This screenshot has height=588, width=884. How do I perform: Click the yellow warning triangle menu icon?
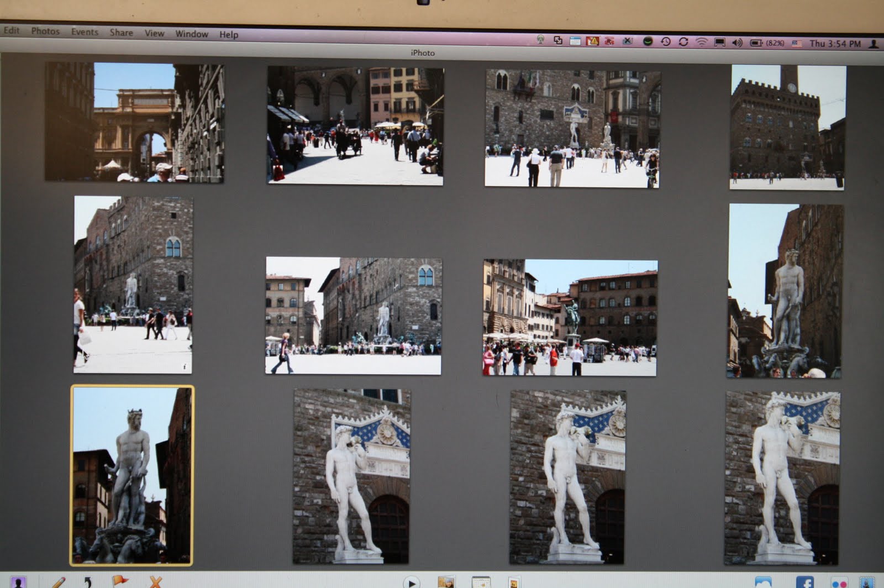point(592,40)
